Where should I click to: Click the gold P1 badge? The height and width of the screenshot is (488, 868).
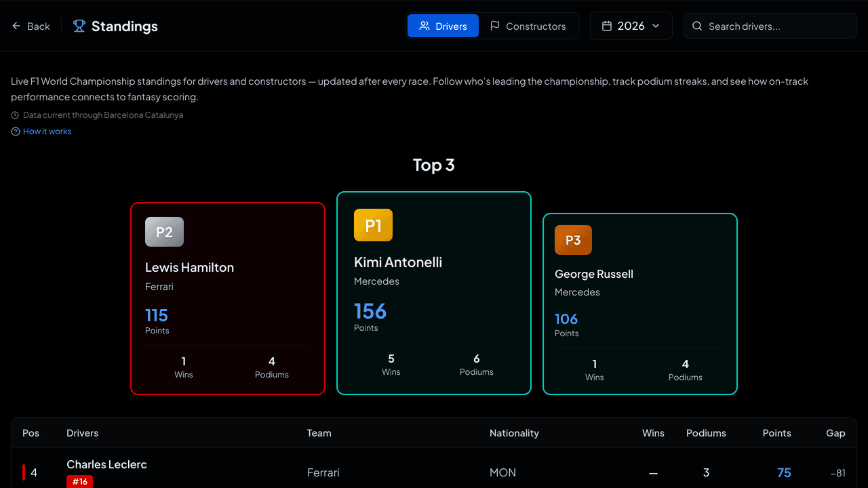[373, 225]
